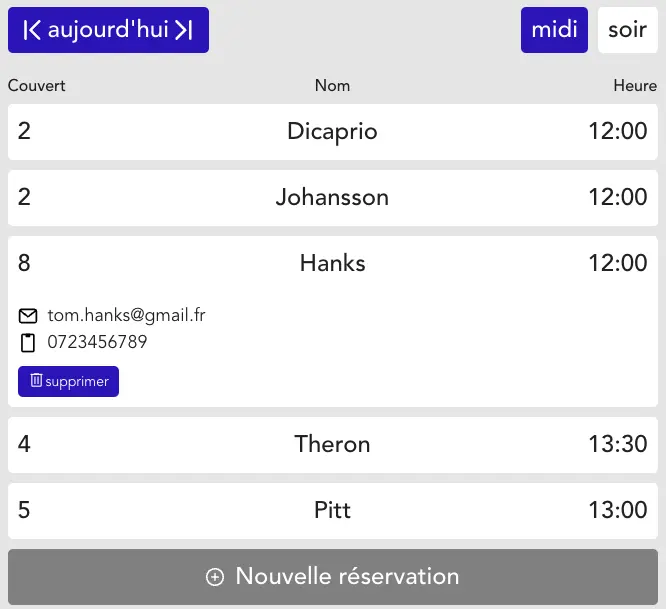This screenshot has height=609, width=666.
Task: Delete Hanks reservation with supprimer
Action: pos(68,381)
